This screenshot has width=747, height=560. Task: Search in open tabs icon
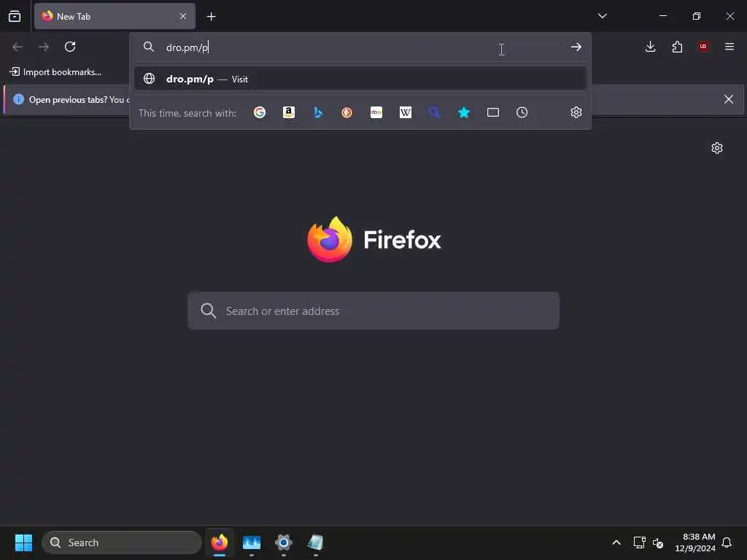click(x=493, y=112)
